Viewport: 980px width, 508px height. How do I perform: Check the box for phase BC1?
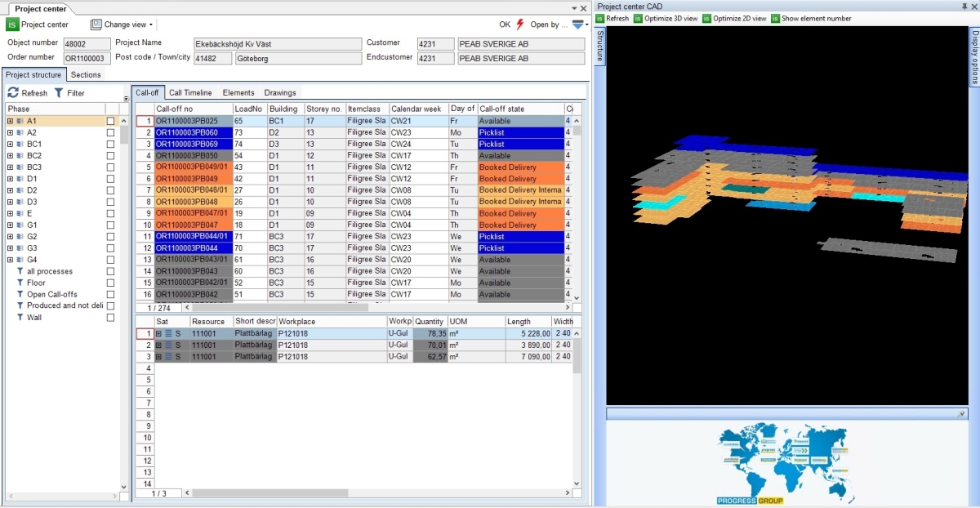(x=110, y=144)
